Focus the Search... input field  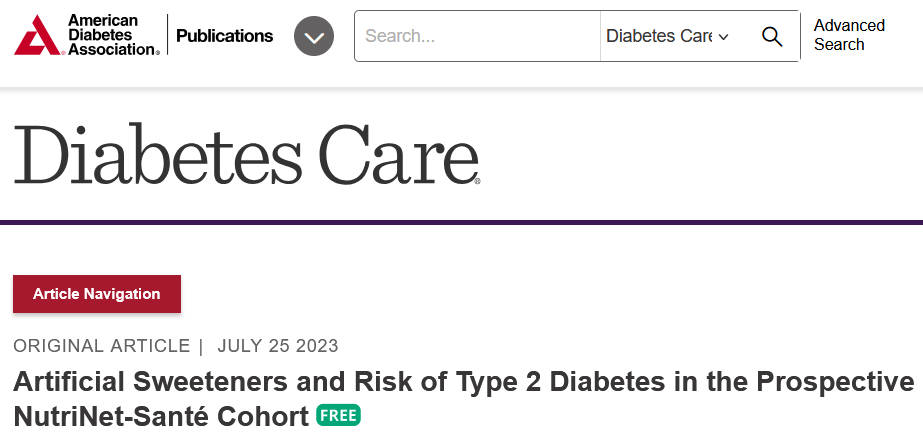tap(477, 36)
